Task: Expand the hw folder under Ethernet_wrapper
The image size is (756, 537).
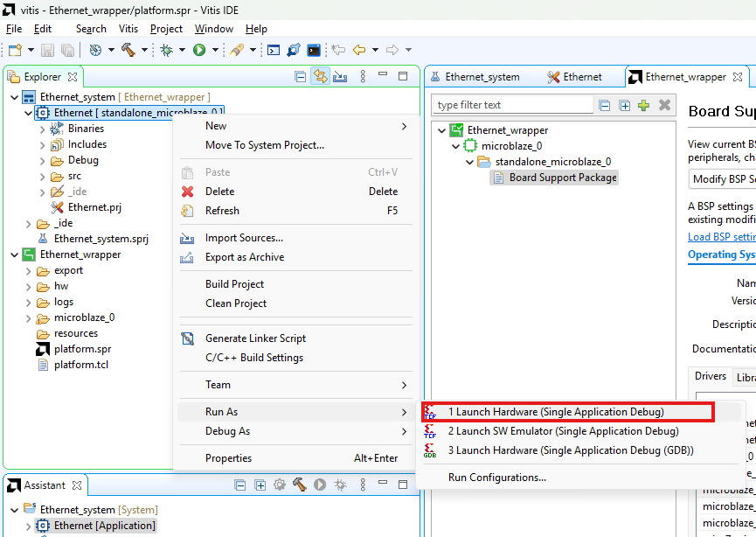Action: pyautogui.click(x=28, y=286)
